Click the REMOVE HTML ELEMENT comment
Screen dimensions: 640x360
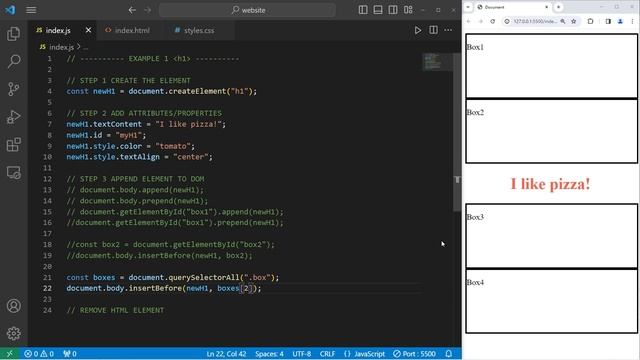115,310
